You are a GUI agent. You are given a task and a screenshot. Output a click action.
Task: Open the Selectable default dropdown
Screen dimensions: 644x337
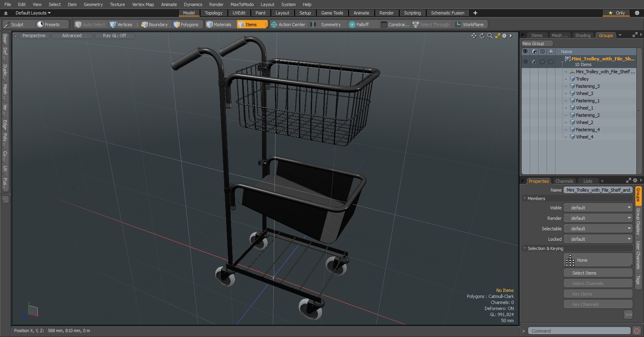coord(598,229)
